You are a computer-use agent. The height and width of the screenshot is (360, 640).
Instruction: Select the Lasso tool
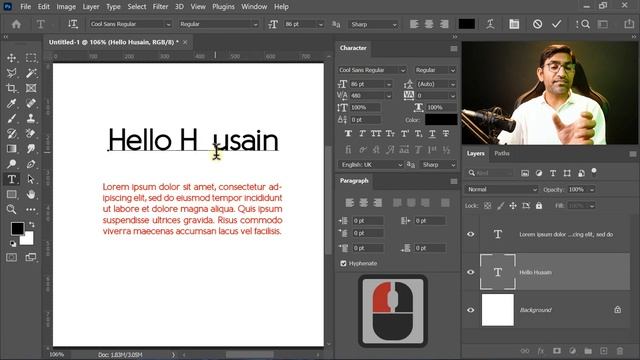coord(11,73)
